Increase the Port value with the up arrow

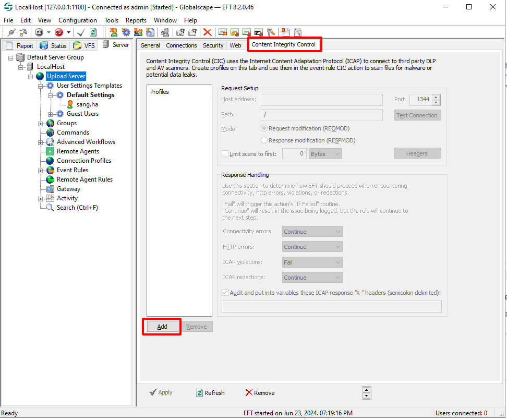click(436, 97)
